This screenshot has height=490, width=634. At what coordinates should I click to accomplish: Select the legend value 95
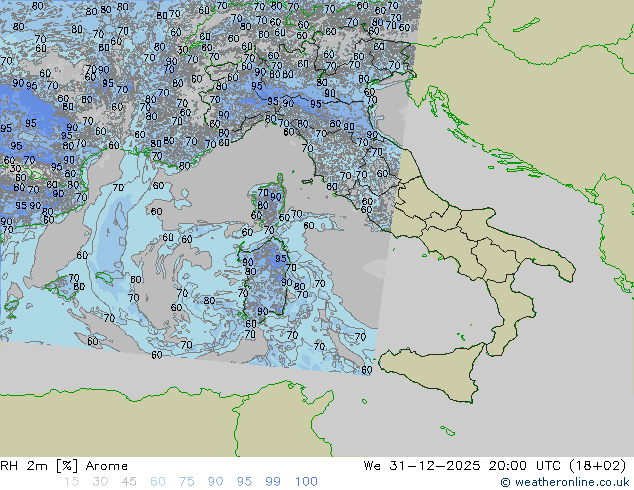coord(244,482)
